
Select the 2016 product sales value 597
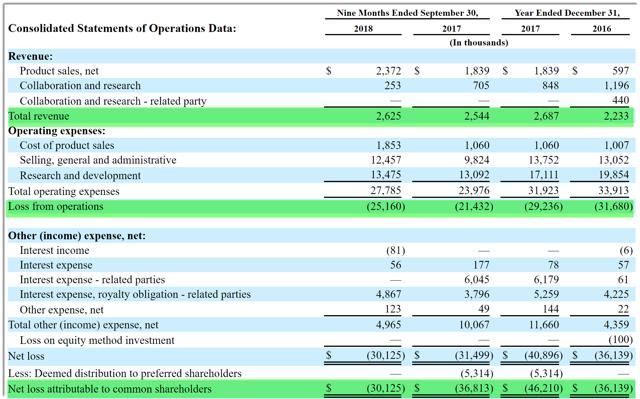(x=620, y=71)
